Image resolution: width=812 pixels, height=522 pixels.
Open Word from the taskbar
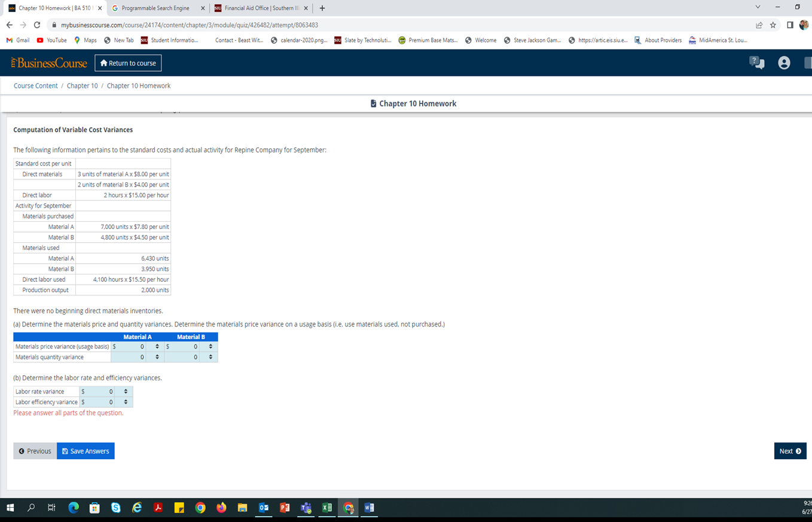point(370,508)
